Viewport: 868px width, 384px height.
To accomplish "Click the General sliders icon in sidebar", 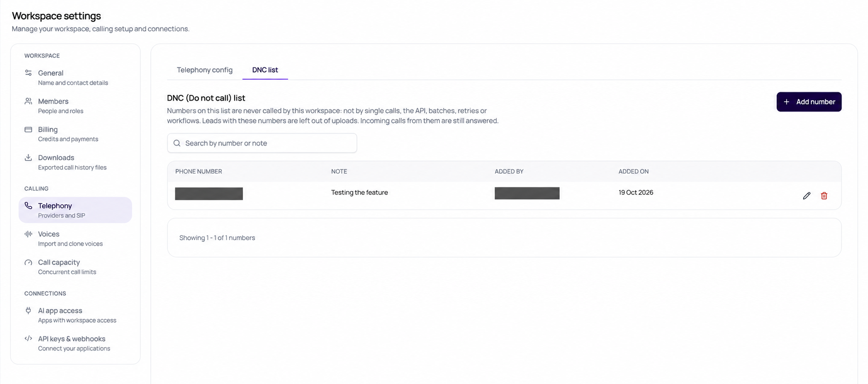I will point(28,73).
